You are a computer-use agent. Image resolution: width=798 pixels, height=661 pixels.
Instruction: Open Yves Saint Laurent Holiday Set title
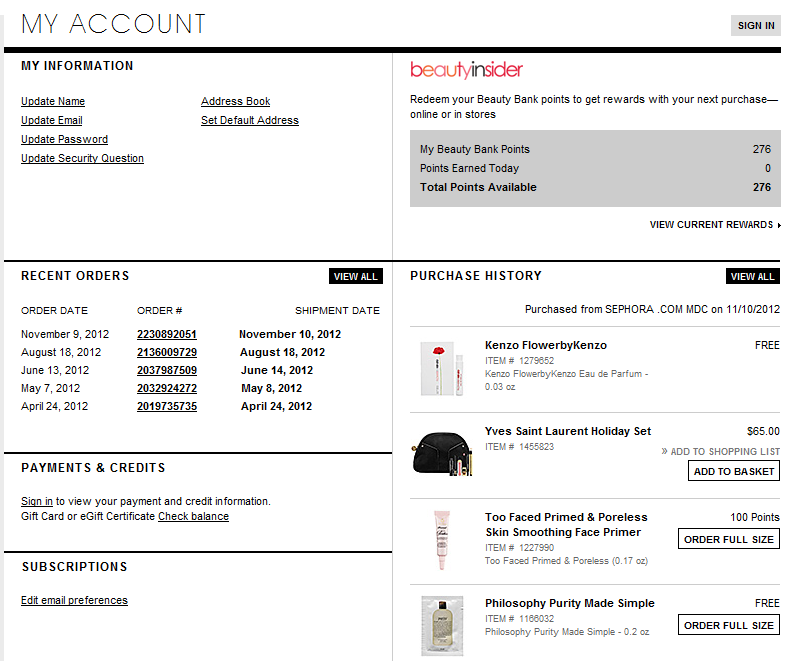coord(568,431)
